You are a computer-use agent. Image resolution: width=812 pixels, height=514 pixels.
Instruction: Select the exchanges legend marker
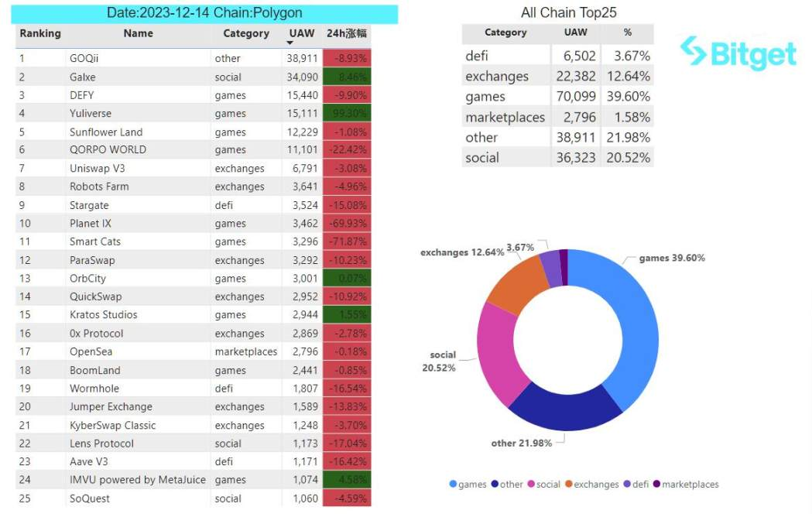[x=569, y=484]
